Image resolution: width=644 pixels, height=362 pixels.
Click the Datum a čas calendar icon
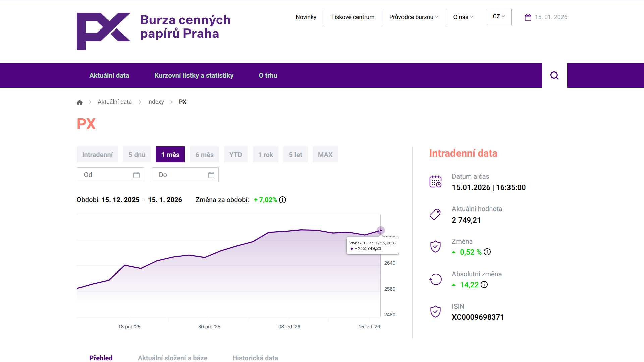pyautogui.click(x=435, y=182)
